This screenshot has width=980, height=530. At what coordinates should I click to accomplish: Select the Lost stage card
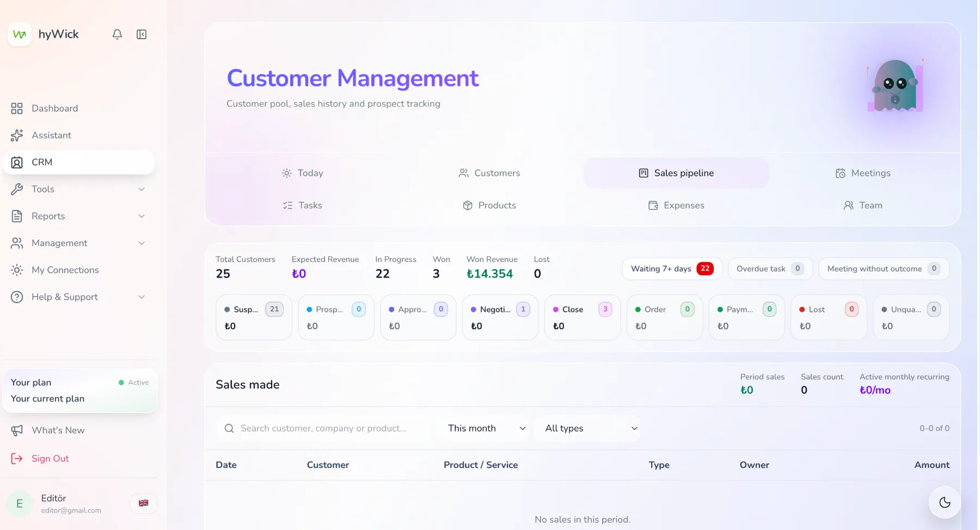(829, 317)
